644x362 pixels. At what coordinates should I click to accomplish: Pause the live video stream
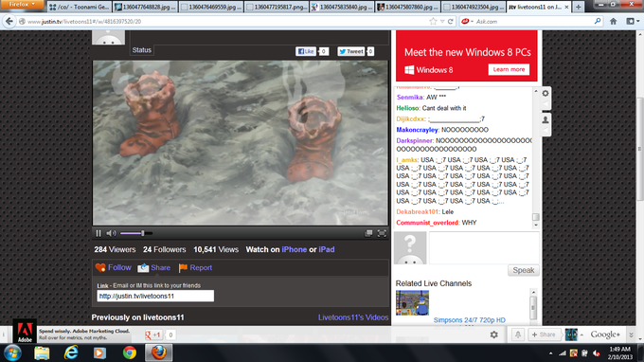pos(98,233)
